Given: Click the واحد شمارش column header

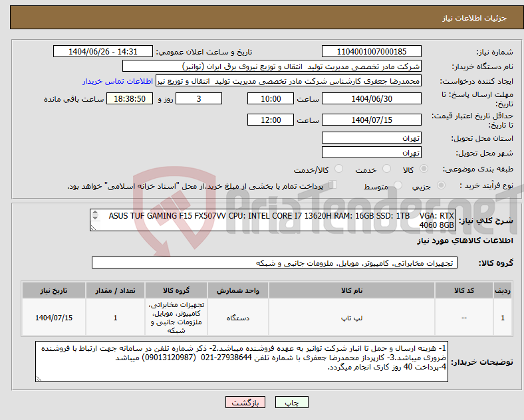Looking at the screenshot, I should 238,290.
